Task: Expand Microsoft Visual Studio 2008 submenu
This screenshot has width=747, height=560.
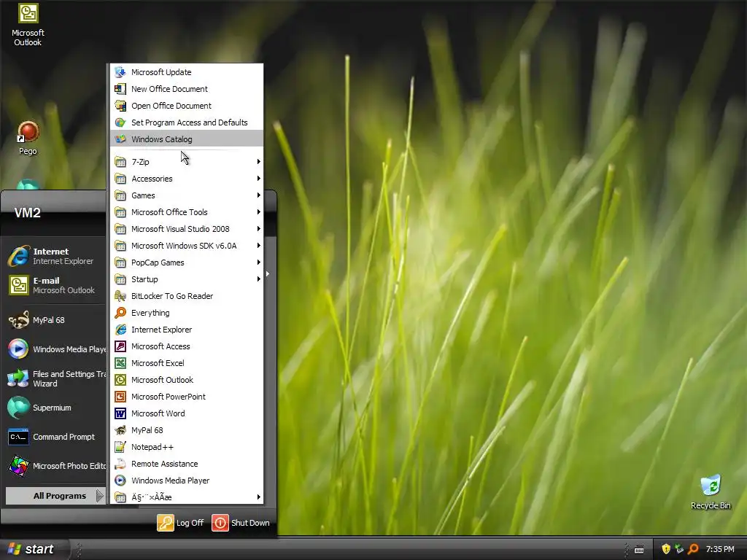Action: 187,229
